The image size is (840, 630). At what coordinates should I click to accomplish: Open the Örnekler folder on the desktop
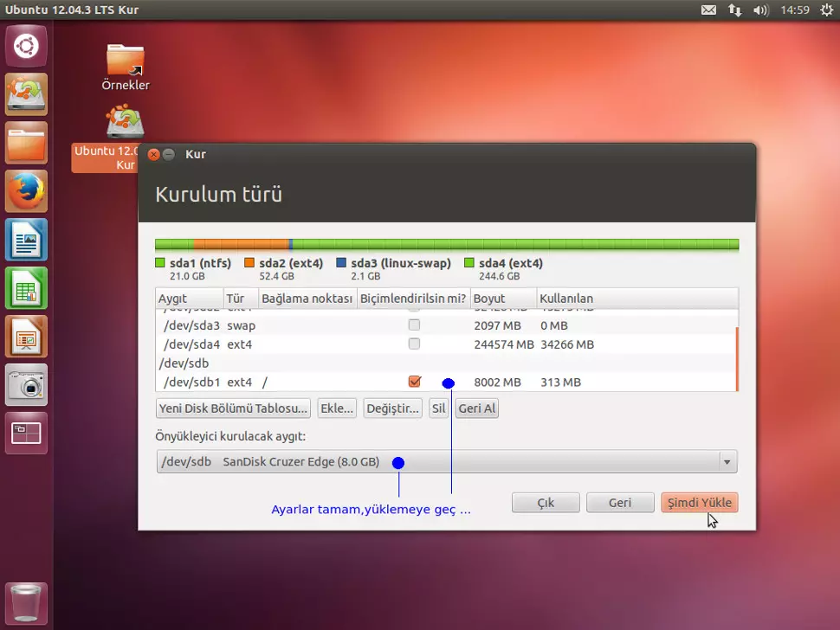125,65
